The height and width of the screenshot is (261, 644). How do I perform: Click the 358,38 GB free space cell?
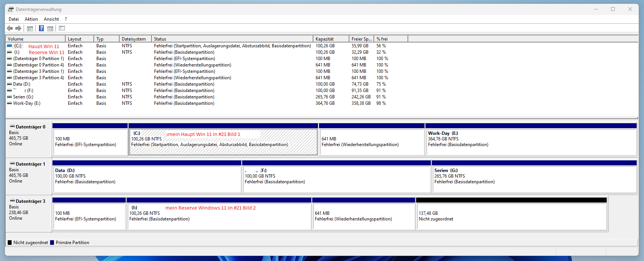click(361, 103)
